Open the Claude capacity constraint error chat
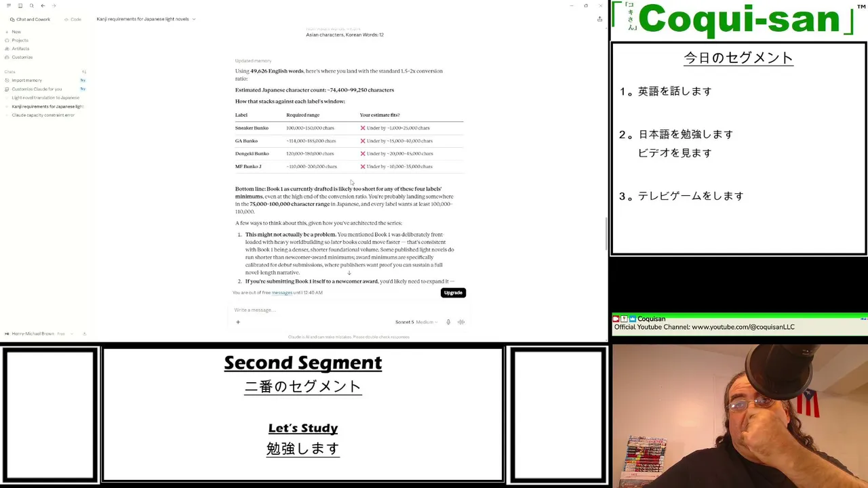Viewport: 868px width, 488px height. click(x=43, y=115)
